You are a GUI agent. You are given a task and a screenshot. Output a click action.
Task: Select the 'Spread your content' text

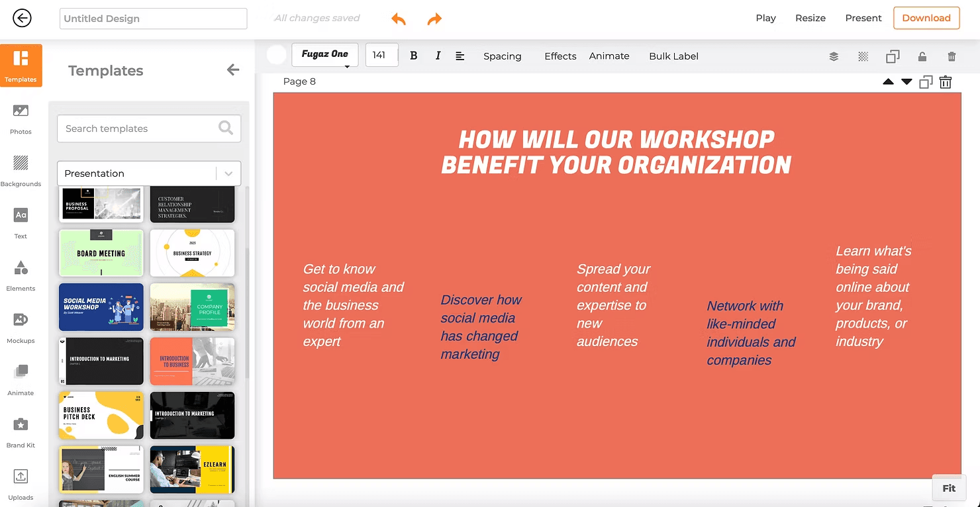tap(613, 305)
